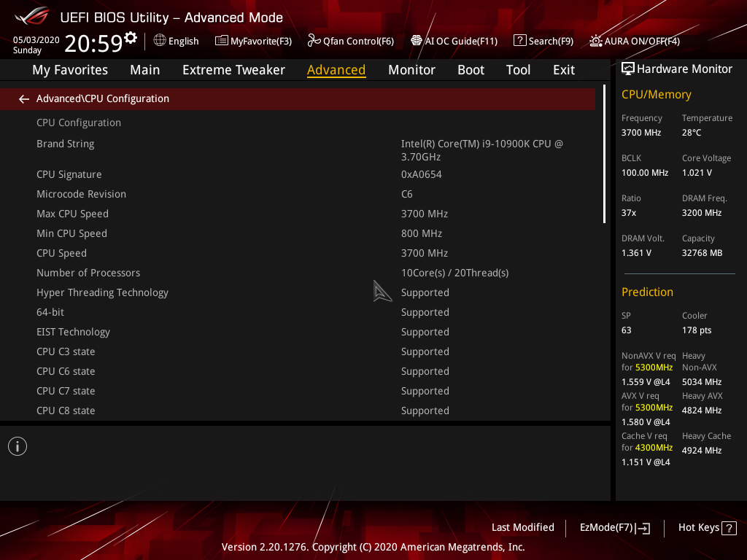Open the My Favorites tab
This screenshot has width=747, height=560.
click(x=70, y=70)
